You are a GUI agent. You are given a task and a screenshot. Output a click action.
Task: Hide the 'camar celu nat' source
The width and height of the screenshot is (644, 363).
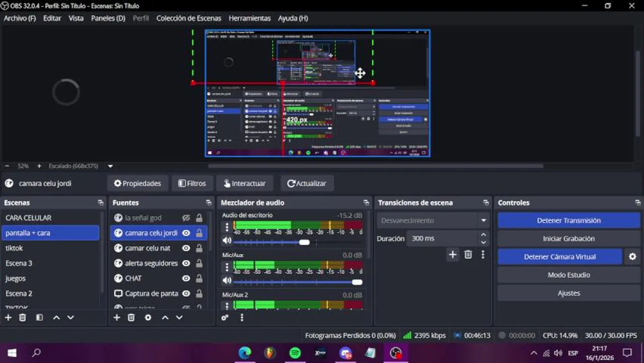(186, 248)
